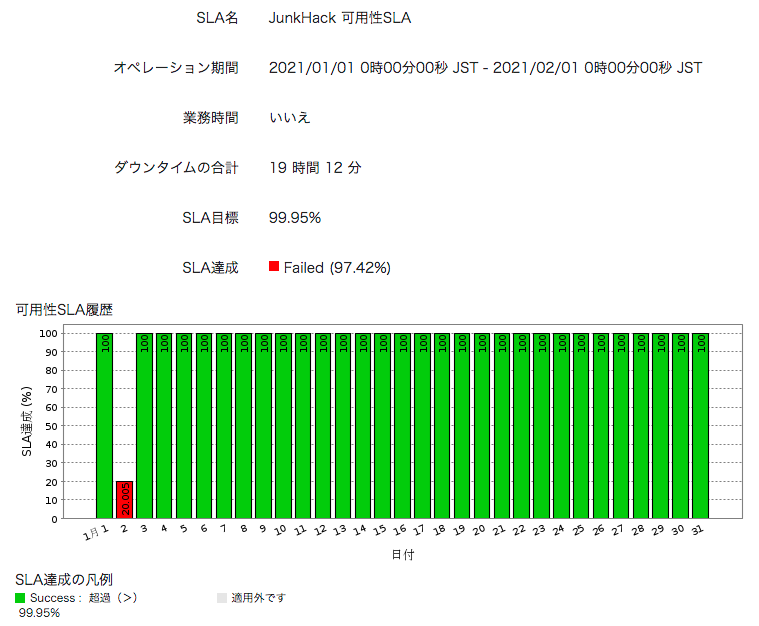Image resolution: width=759 pixels, height=626 pixels.
Task: Click the '日付' x-axis title
Action: 403,554
